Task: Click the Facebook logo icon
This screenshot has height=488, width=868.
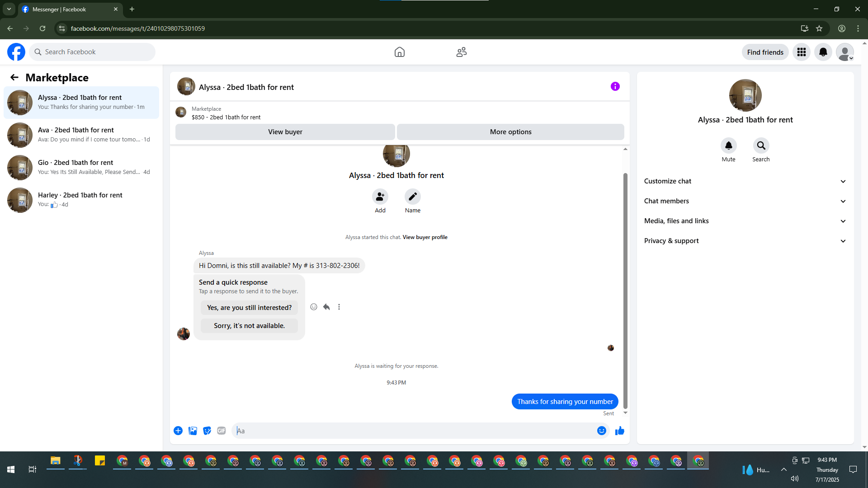Action: point(16,52)
